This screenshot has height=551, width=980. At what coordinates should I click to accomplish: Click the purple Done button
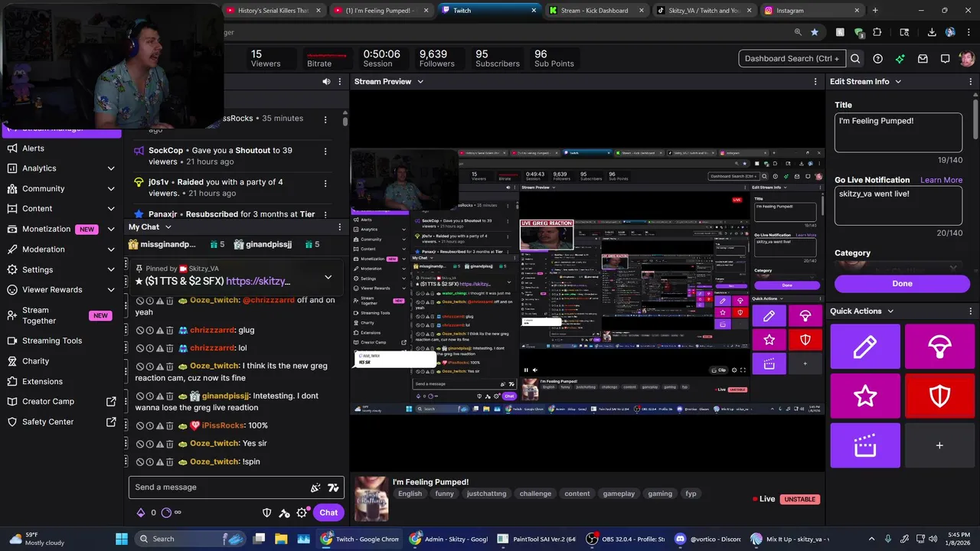click(902, 284)
